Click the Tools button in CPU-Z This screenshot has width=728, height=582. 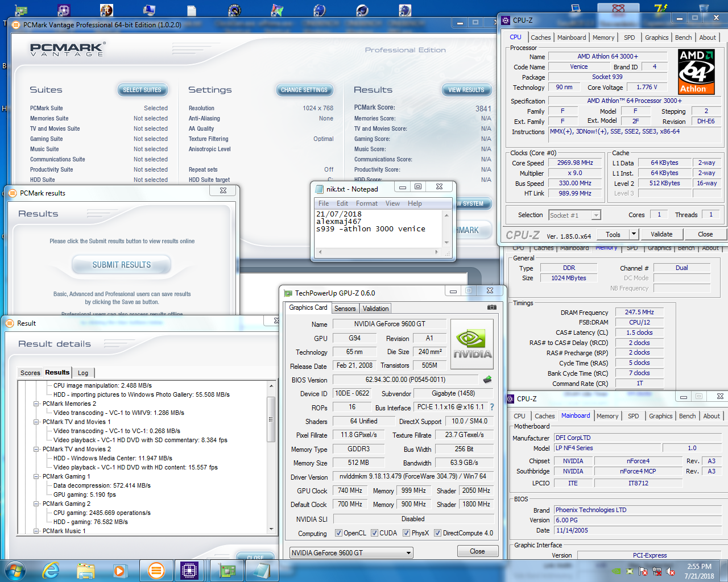(613, 234)
